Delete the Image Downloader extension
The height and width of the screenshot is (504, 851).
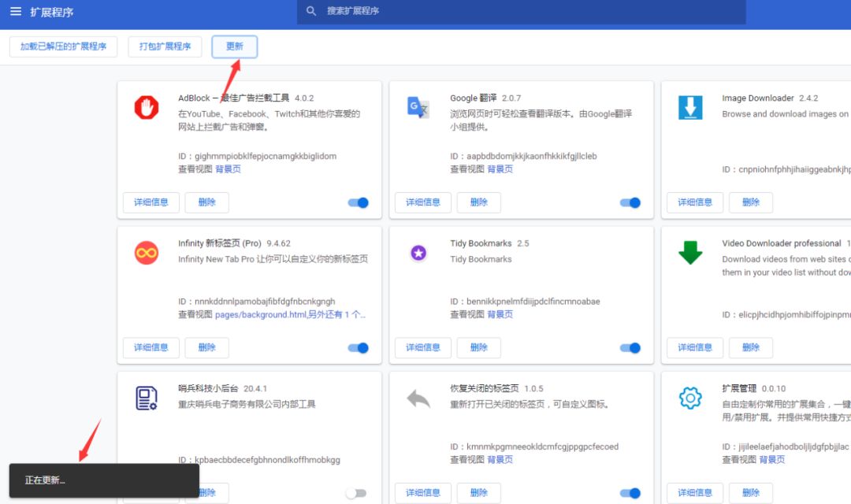(751, 202)
